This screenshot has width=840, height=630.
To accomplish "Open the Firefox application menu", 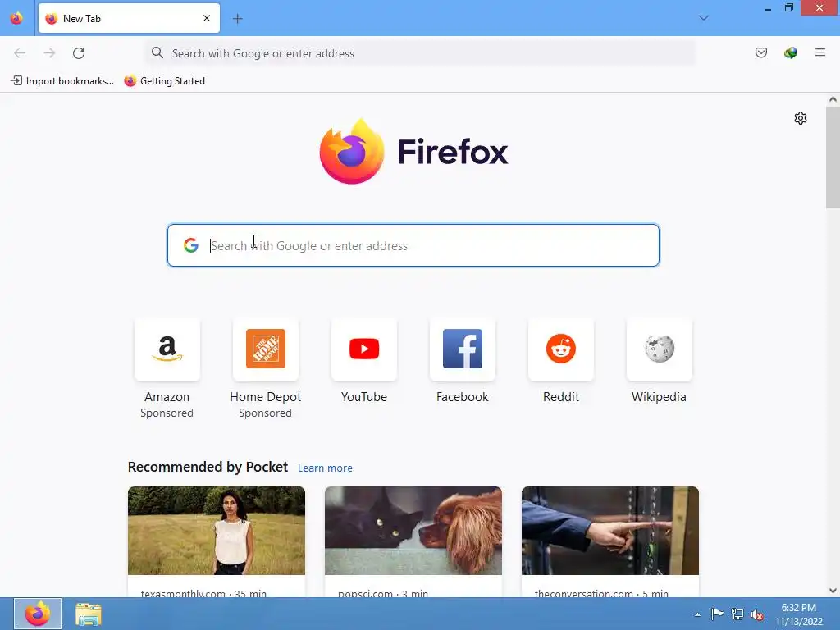I will tap(819, 52).
